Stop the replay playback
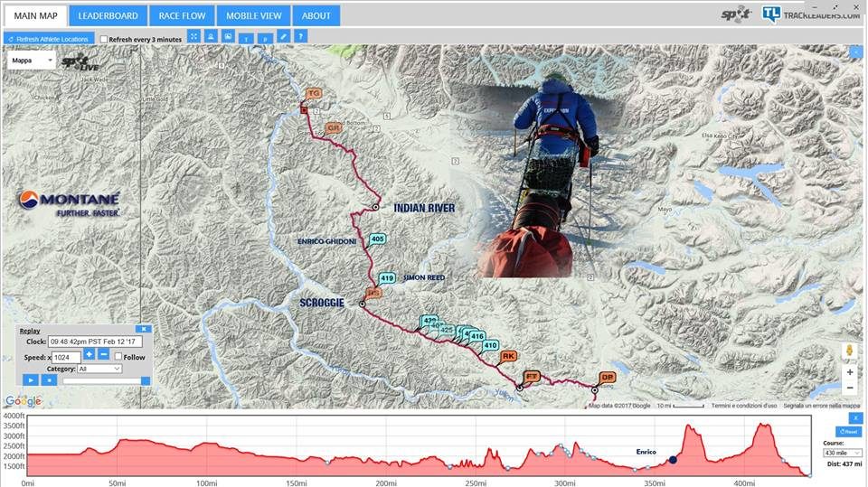This screenshot has height=487, width=868. 49,380
